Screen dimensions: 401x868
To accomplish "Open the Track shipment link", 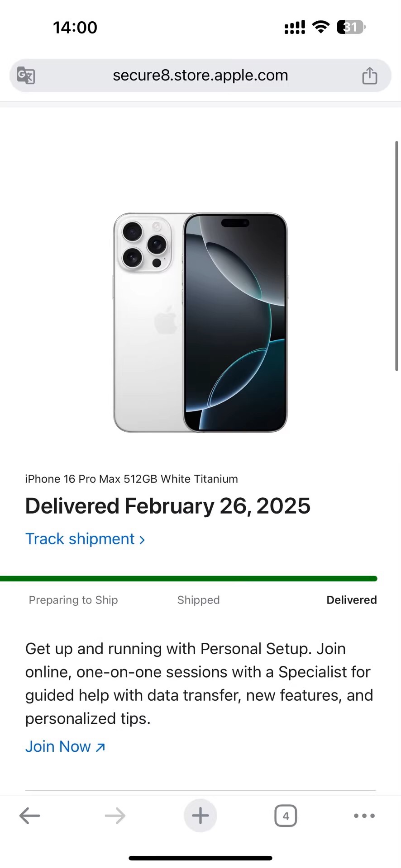I will (x=85, y=539).
